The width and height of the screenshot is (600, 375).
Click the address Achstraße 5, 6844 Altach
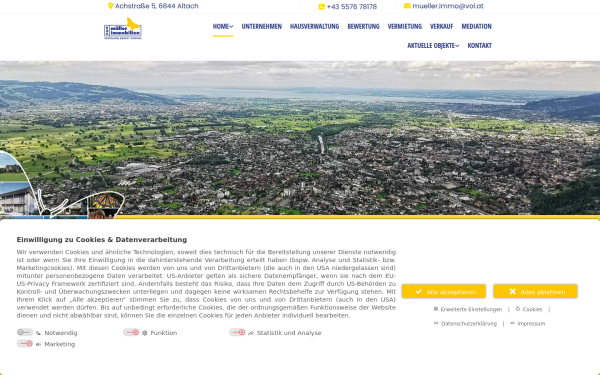(157, 6)
